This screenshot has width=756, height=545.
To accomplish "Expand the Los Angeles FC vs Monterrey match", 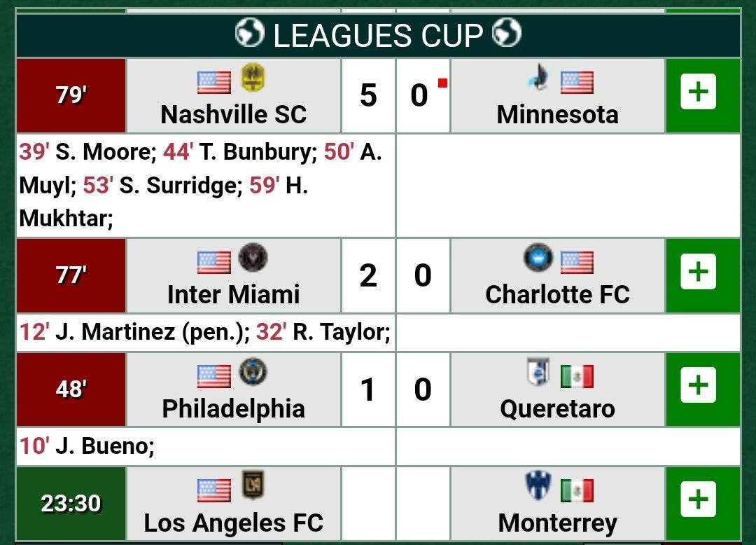I will coord(698,499).
